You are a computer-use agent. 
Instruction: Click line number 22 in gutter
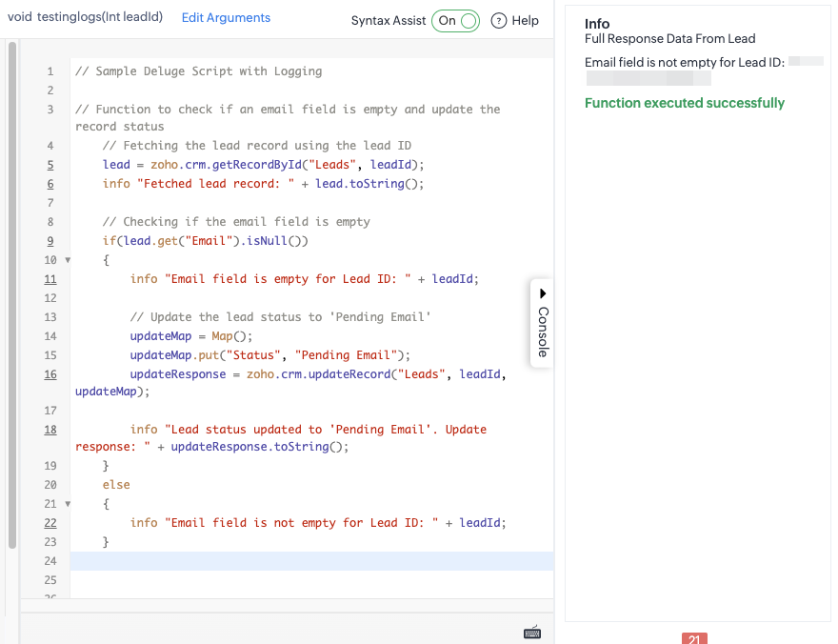[x=50, y=523]
